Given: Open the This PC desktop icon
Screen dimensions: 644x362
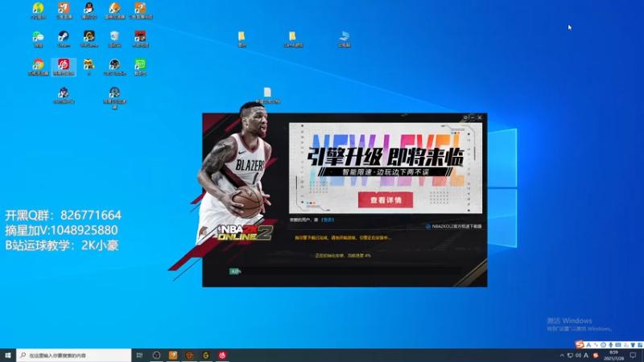Looking at the screenshot, I should [345, 39].
